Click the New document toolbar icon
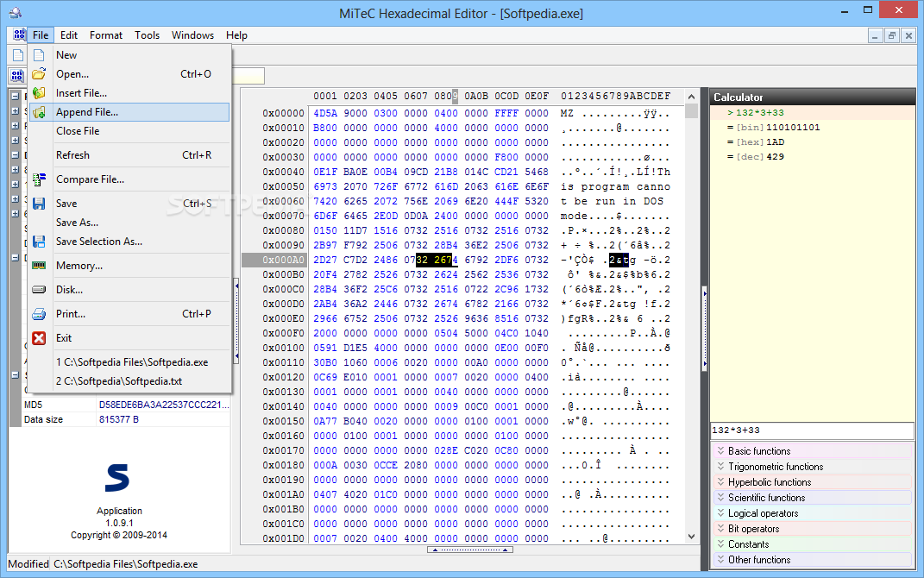The image size is (924, 578). pos(18,55)
